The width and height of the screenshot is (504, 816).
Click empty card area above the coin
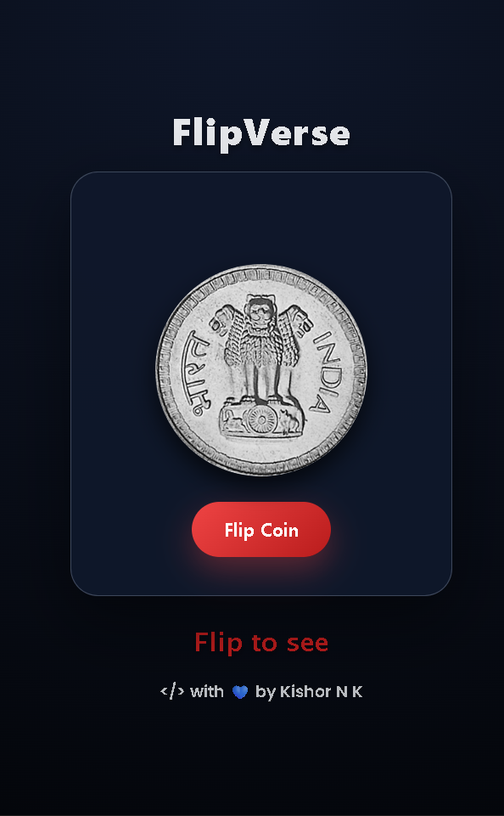pos(261,218)
